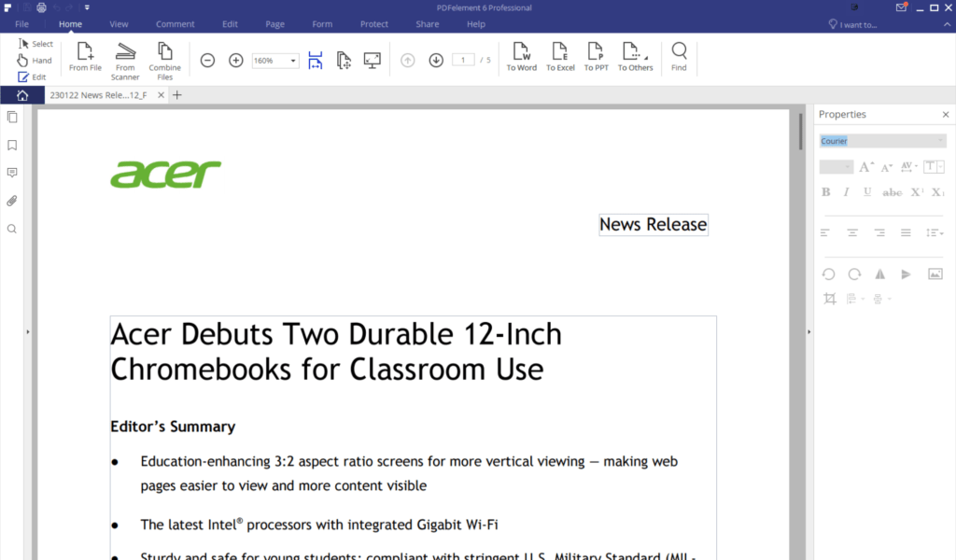The height and width of the screenshot is (560, 956).
Task: Open the font size dropdown
Action: point(848,167)
